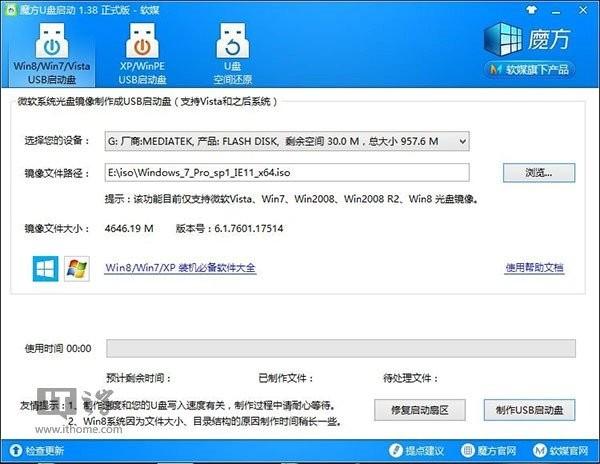Image resolution: width=600 pixels, height=464 pixels.
Task: Click the 魔方 cube logo
Action: tap(504, 39)
